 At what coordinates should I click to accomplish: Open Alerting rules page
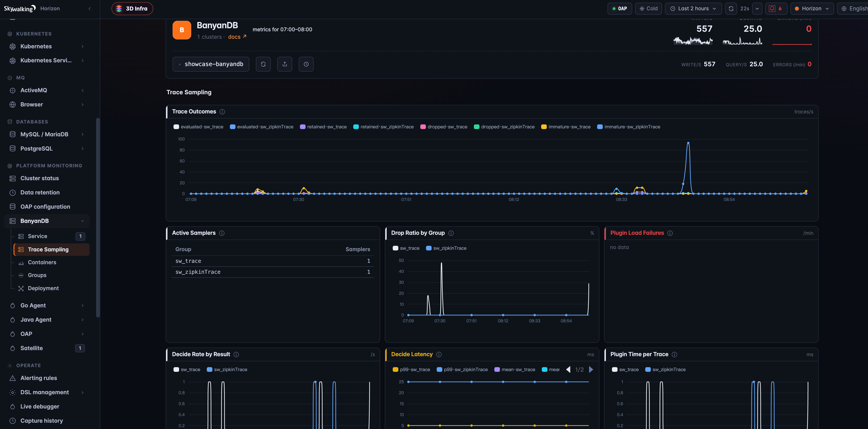click(47, 378)
